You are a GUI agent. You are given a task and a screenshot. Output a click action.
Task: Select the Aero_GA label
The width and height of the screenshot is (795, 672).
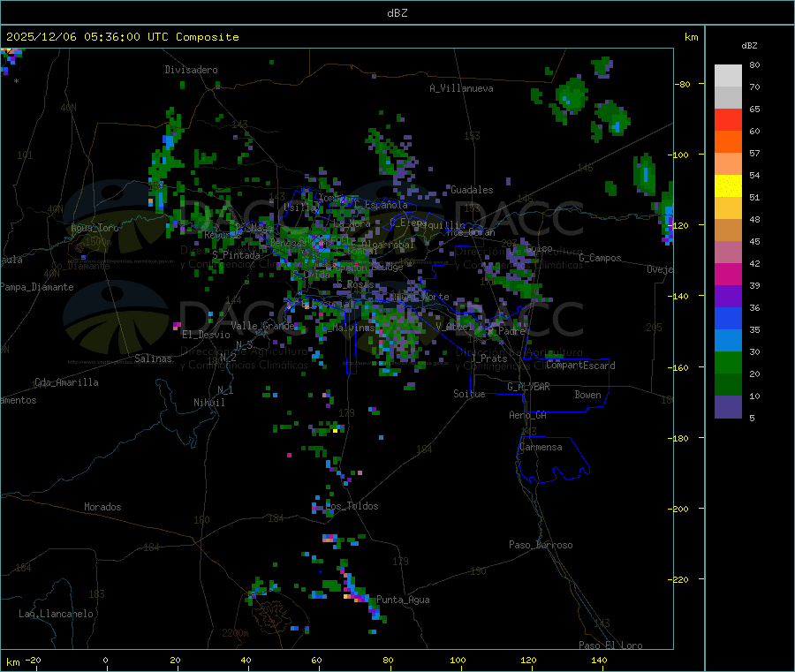pos(528,415)
